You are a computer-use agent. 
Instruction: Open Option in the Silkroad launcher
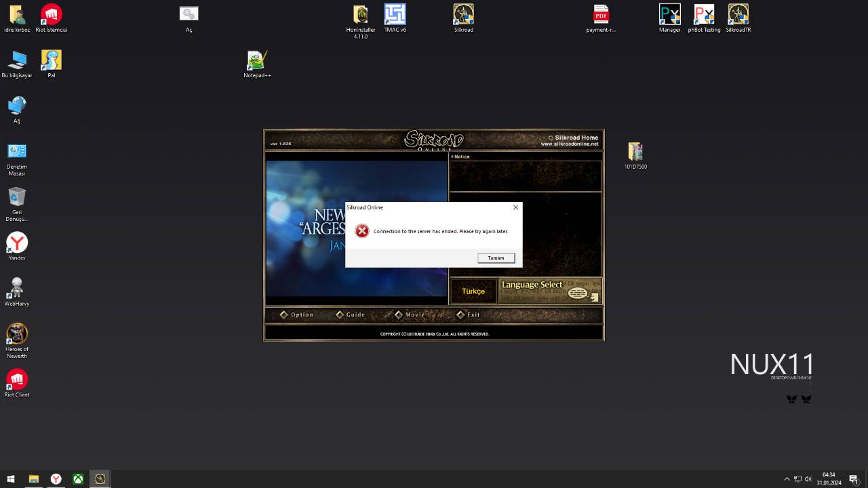[297, 314]
